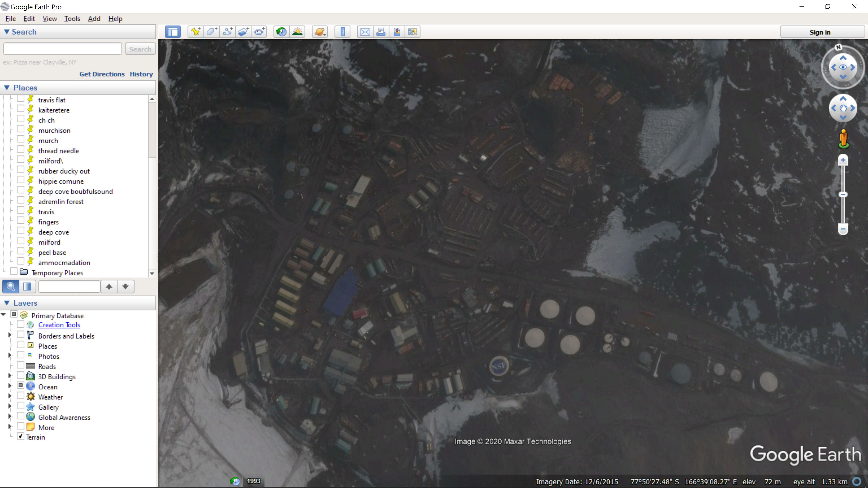This screenshot has height=488, width=868.
Task: Click the places search magnifier button
Action: 11,287
